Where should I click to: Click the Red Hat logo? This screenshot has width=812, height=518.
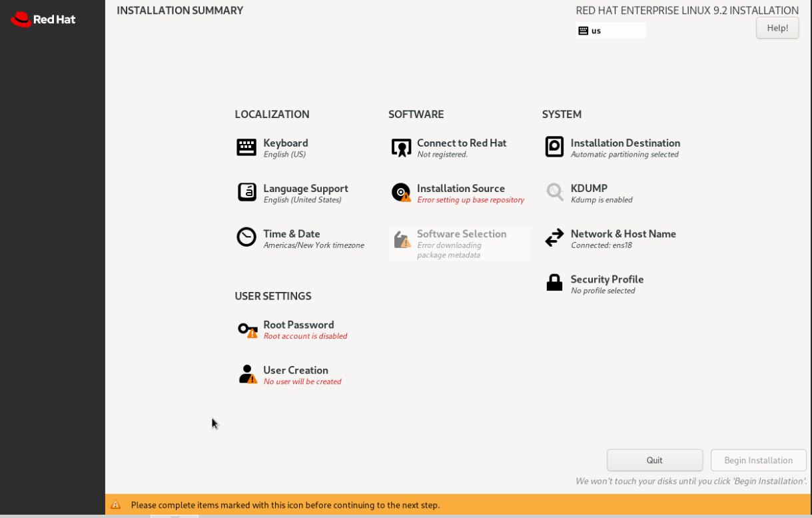tap(43, 19)
